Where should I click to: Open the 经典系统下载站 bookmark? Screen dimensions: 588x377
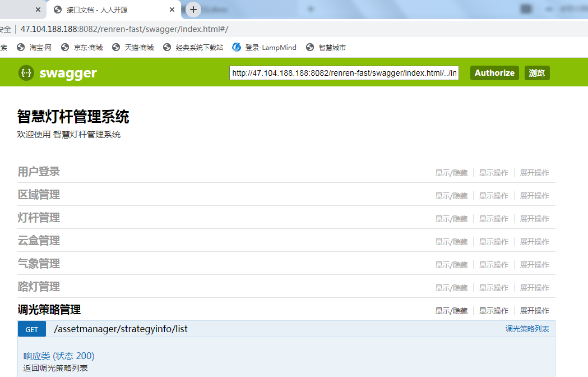tap(193, 48)
